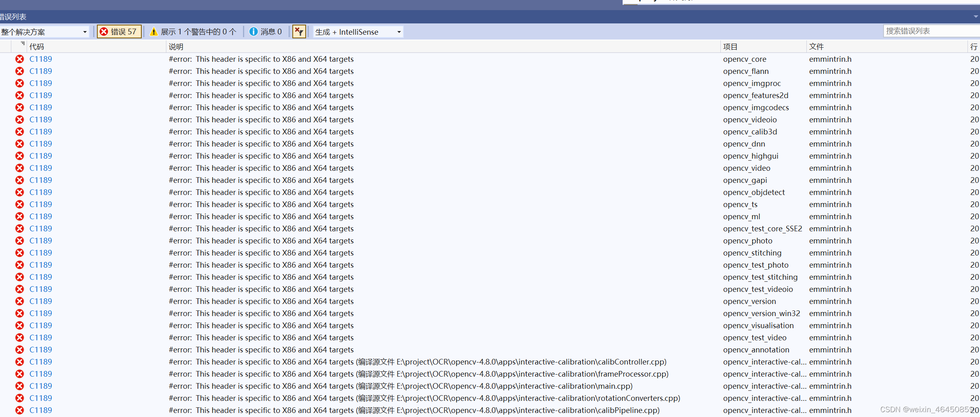
Task: Toggle the 错误 57 errors filter
Action: [x=119, y=31]
